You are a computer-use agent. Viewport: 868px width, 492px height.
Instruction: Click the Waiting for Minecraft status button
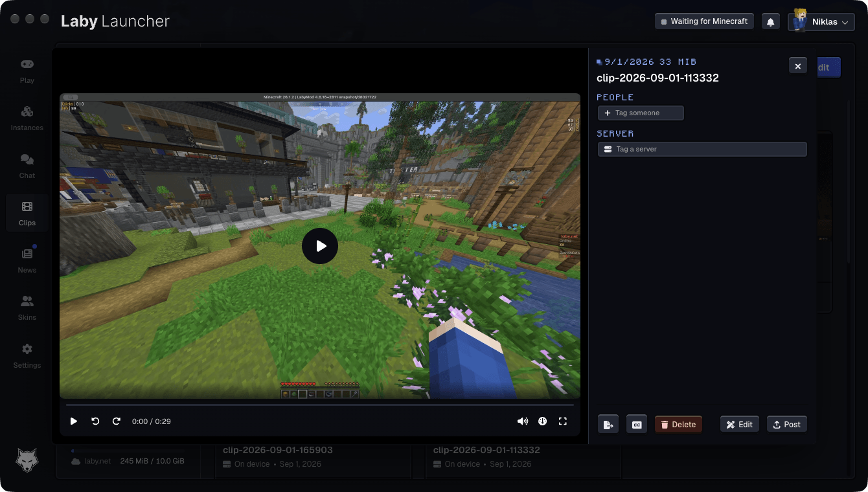pos(705,21)
